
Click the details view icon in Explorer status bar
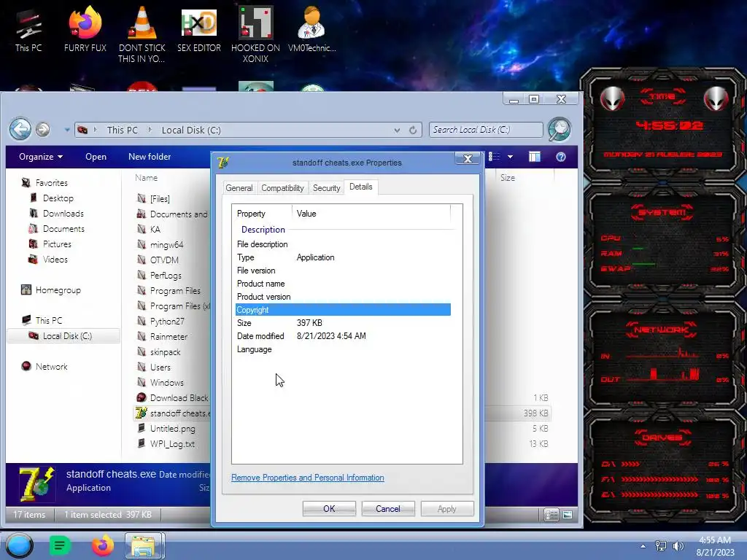pyautogui.click(x=551, y=515)
